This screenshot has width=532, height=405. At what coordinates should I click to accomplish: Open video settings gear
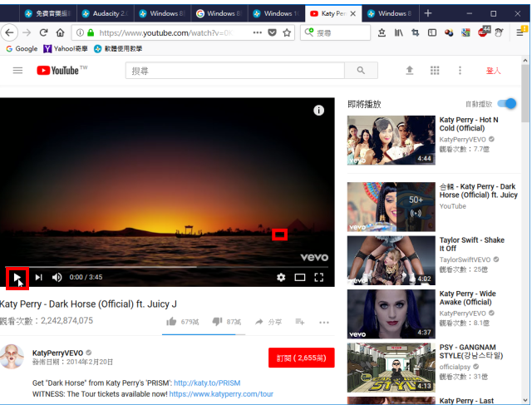coord(281,278)
